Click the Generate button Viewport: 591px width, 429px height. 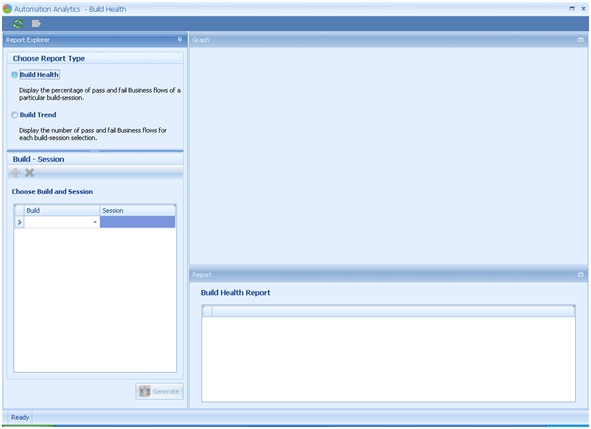160,391
